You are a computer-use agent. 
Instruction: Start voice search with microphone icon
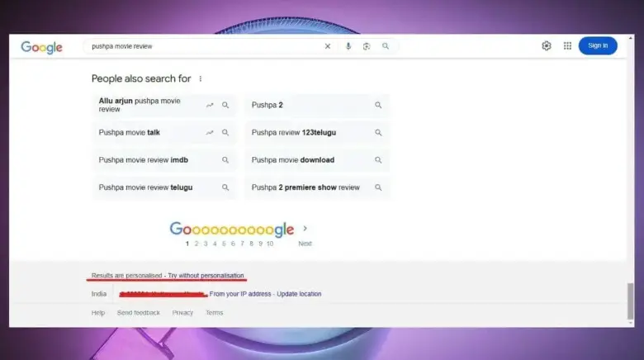[x=348, y=46]
